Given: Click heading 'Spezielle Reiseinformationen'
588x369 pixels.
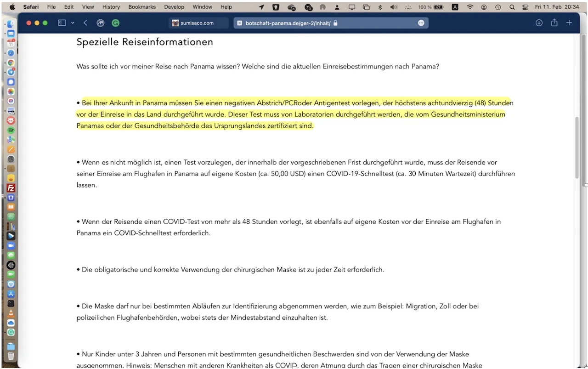Looking at the screenshot, I should pos(145,42).
